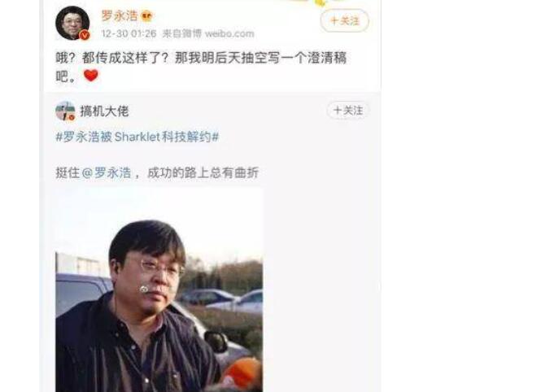Click the orange verified V badge
541x392 pixels.
85,35
